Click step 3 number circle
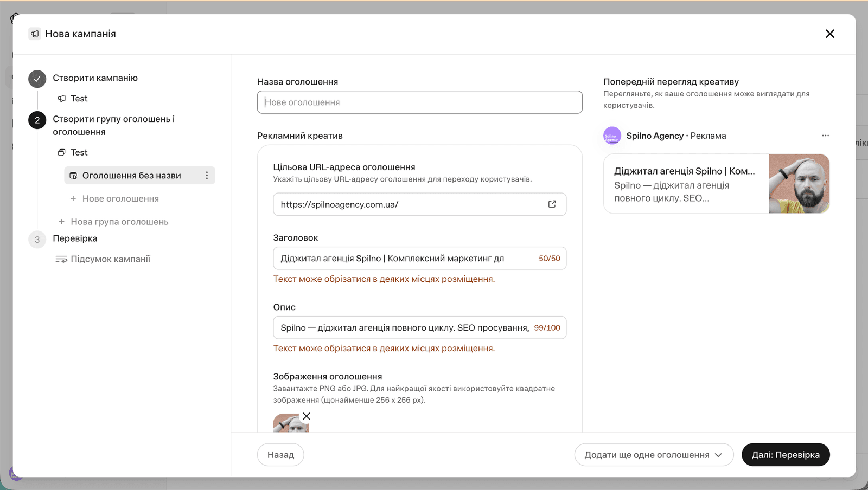Viewport: 868px width, 490px height. [x=37, y=240]
